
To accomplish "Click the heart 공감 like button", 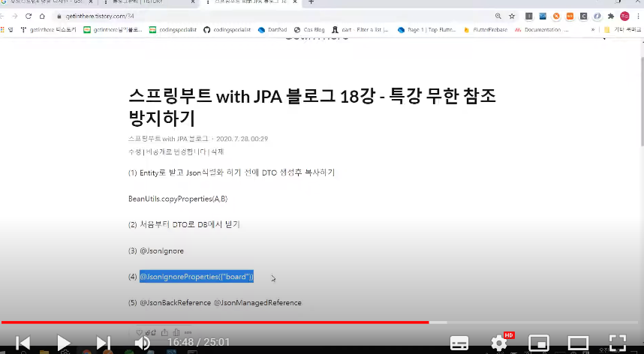I will point(146,332).
